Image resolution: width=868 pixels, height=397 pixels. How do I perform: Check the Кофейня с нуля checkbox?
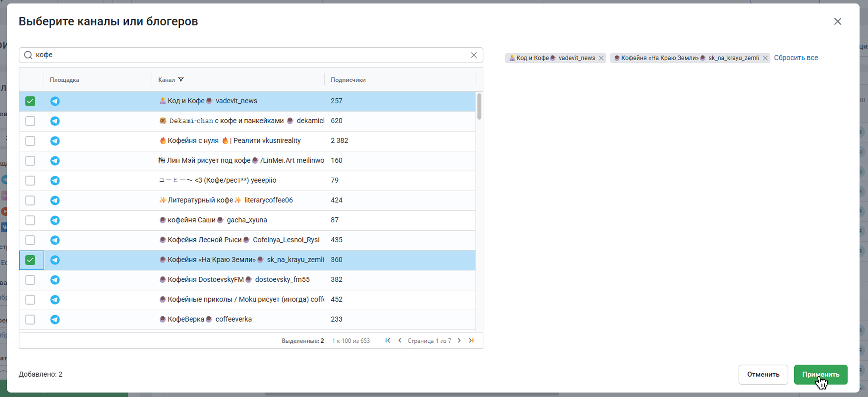click(30, 141)
